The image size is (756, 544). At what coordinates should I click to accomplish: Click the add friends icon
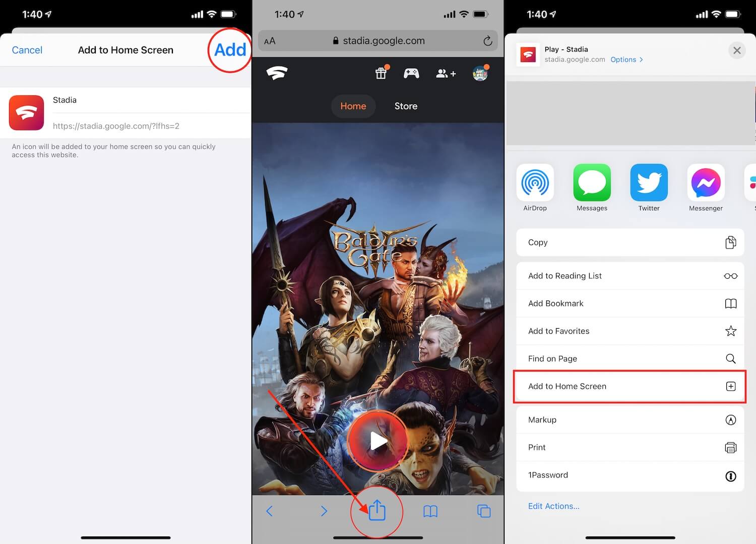pyautogui.click(x=446, y=73)
